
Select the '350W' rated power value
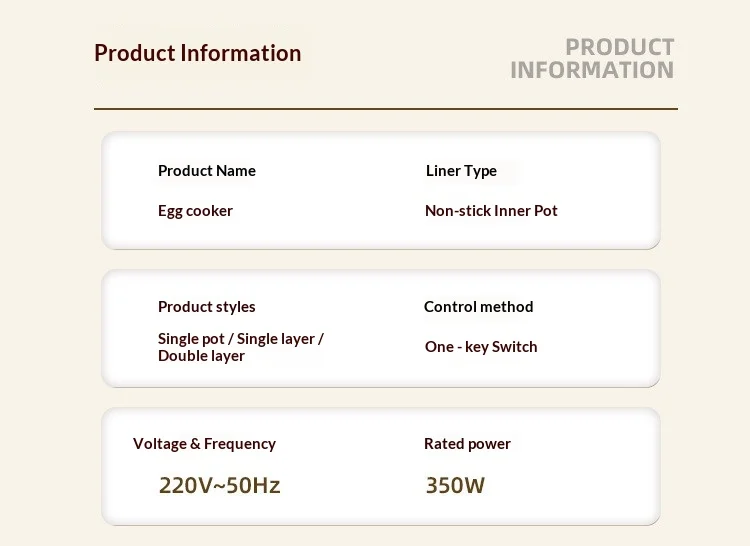tap(455, 485)
